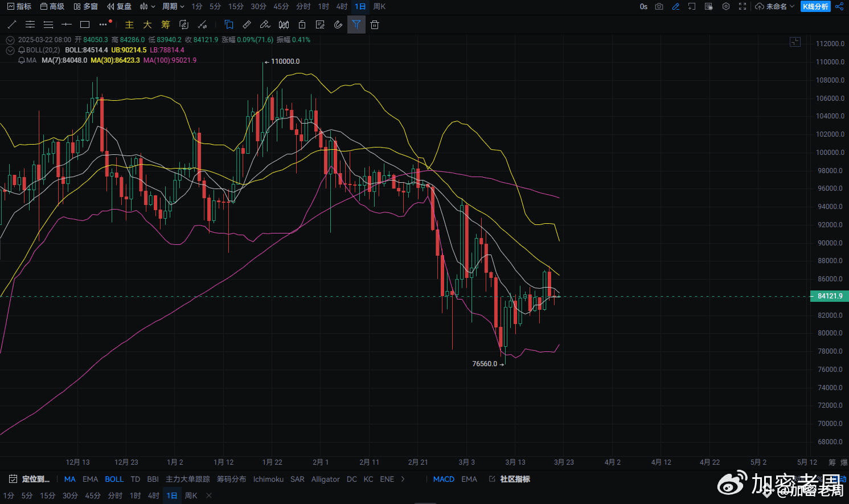The height and width of the screenshot is (504, 849).
Task: Click the yellow 筹 chip distribution icon
Action: point(166,24)
